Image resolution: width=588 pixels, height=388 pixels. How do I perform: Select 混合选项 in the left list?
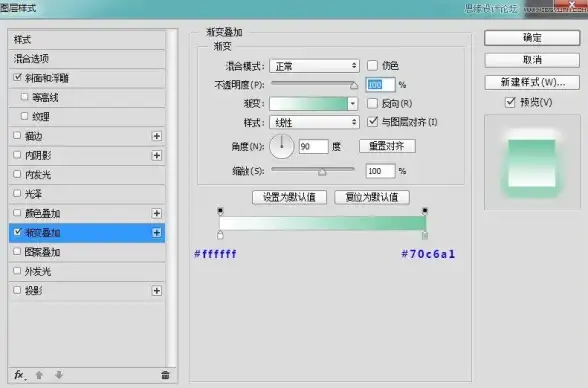[x=86, y=58]
